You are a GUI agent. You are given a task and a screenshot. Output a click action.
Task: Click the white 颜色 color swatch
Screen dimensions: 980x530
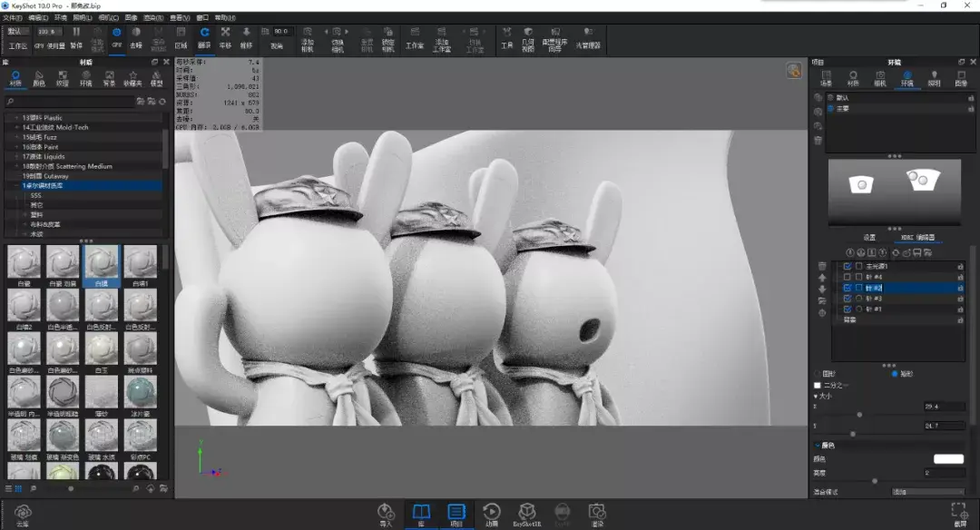pyautogui.click(x=949, y=459)
